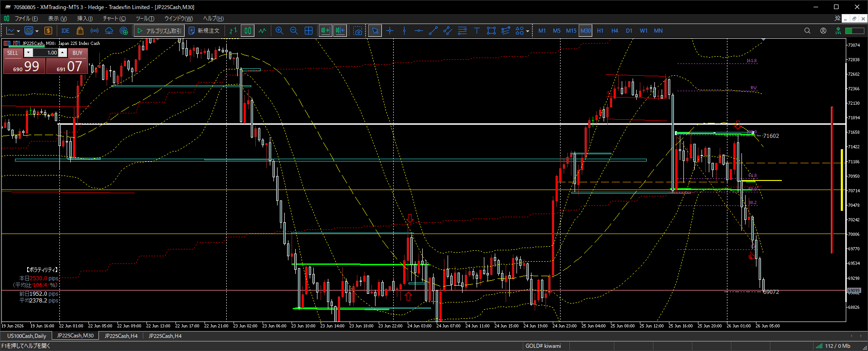
Task: Expand the chart type dropdown arrow
Action: (x=18, y=31)
